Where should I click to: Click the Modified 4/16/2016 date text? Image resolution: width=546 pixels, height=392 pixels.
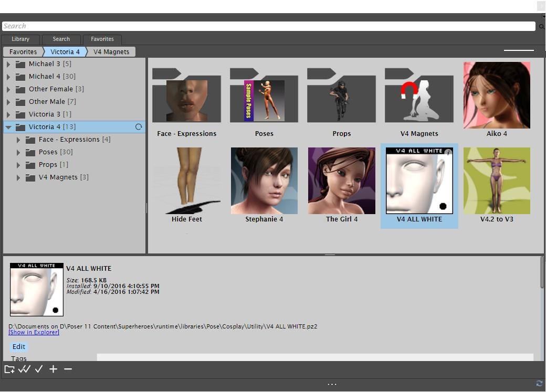pos(113,292)
